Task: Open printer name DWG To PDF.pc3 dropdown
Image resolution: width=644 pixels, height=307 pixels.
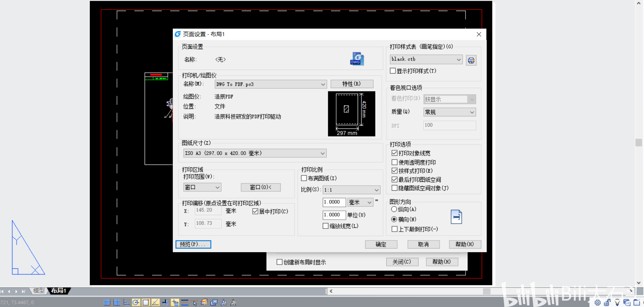Action: [x=270, y=84]
